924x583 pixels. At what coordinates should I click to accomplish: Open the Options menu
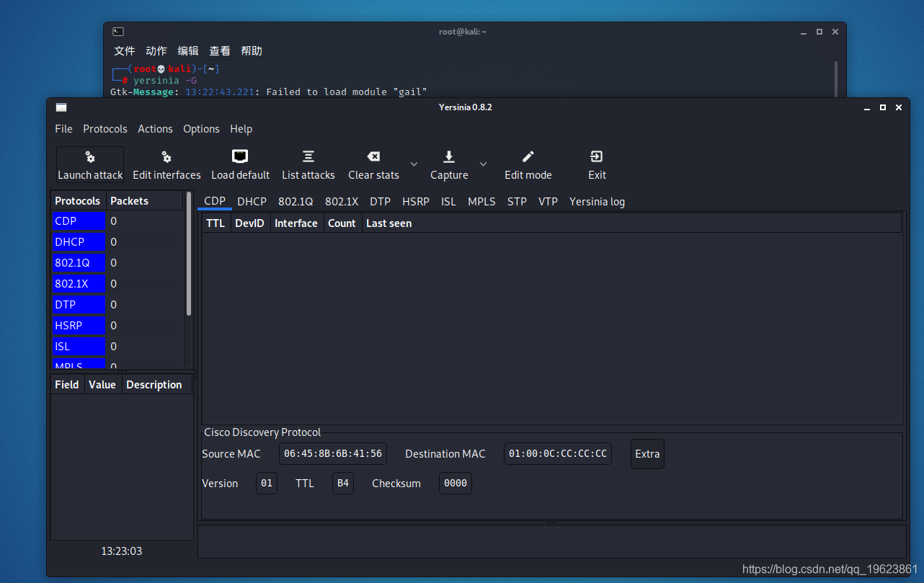pos(201,129)
